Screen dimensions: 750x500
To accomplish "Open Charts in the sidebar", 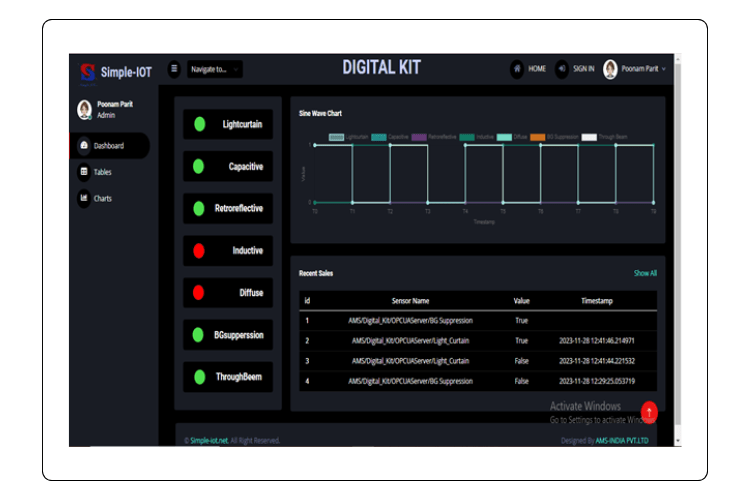I will [102, 199].
